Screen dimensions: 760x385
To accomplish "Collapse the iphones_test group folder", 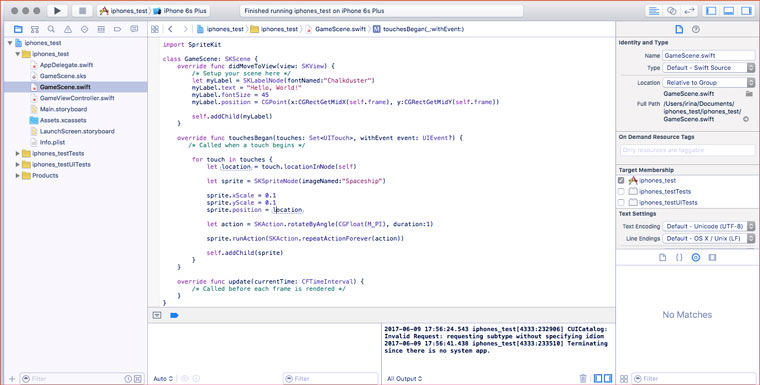I will tap(17, 54).
